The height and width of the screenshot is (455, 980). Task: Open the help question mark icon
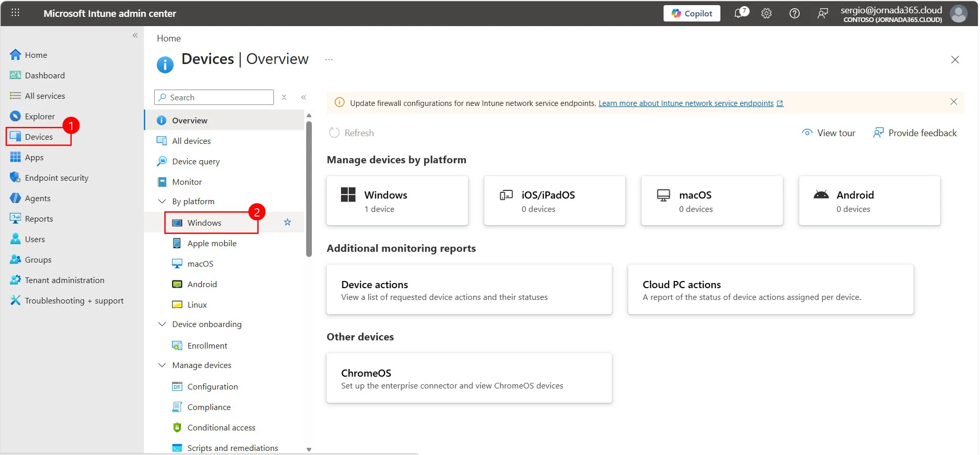click(x=795, y=13)
